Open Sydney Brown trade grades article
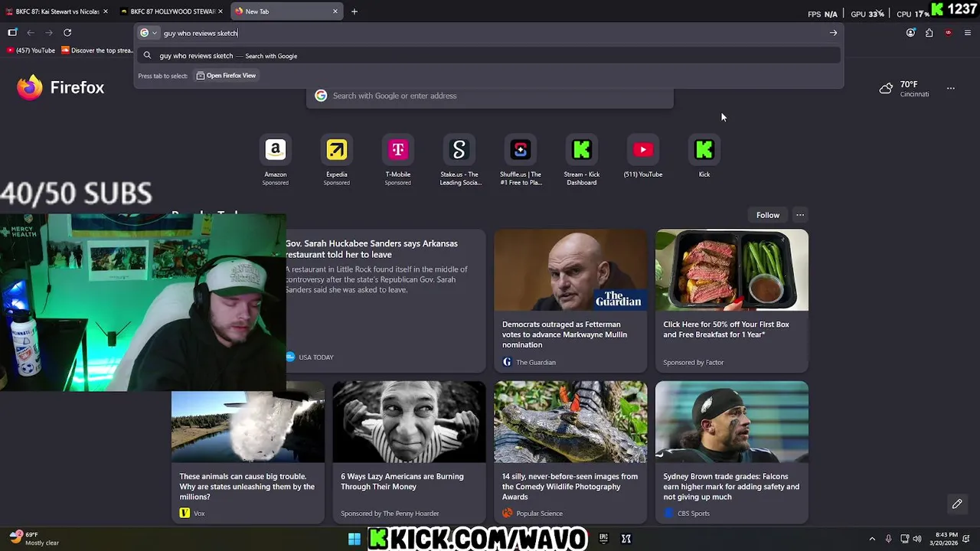This screenshot has width=980, height=551. (x=731, y=487)
